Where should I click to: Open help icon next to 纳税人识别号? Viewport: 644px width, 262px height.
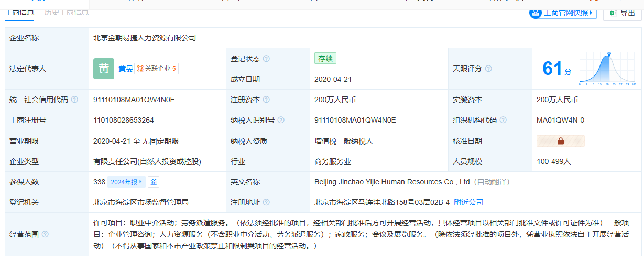pos(281,120)
